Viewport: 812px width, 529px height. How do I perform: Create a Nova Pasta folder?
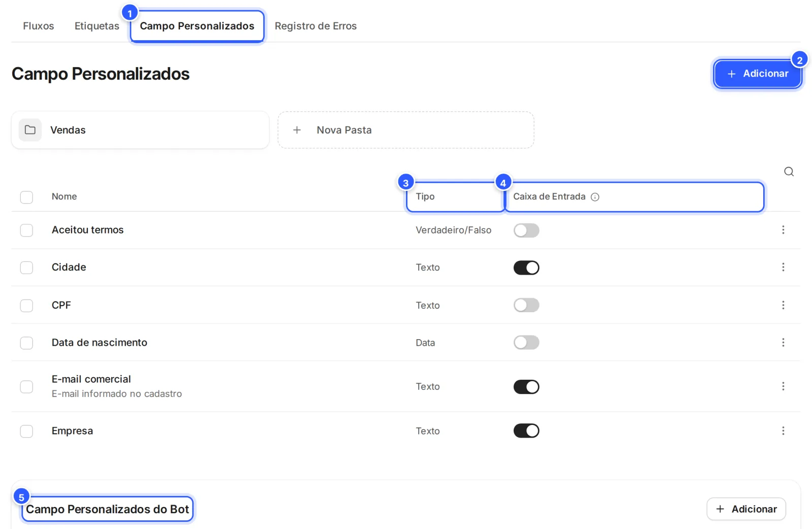[405, 130]
